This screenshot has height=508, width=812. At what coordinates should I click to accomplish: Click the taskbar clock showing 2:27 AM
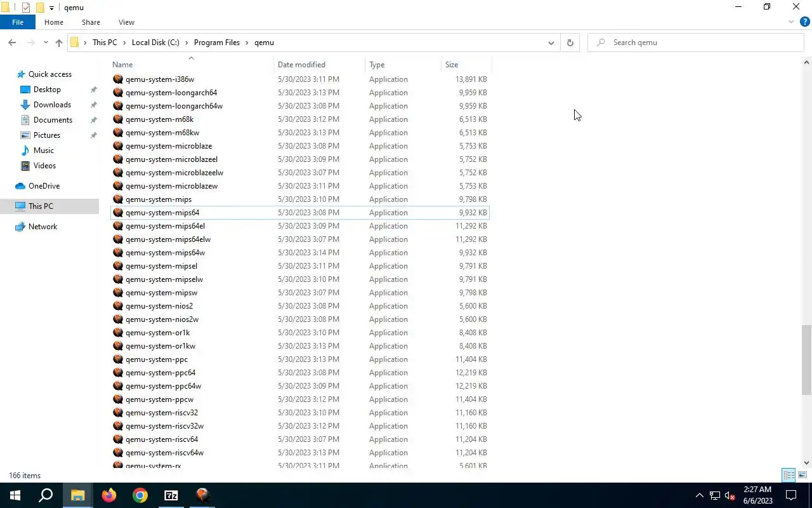[x=757, y=495]
